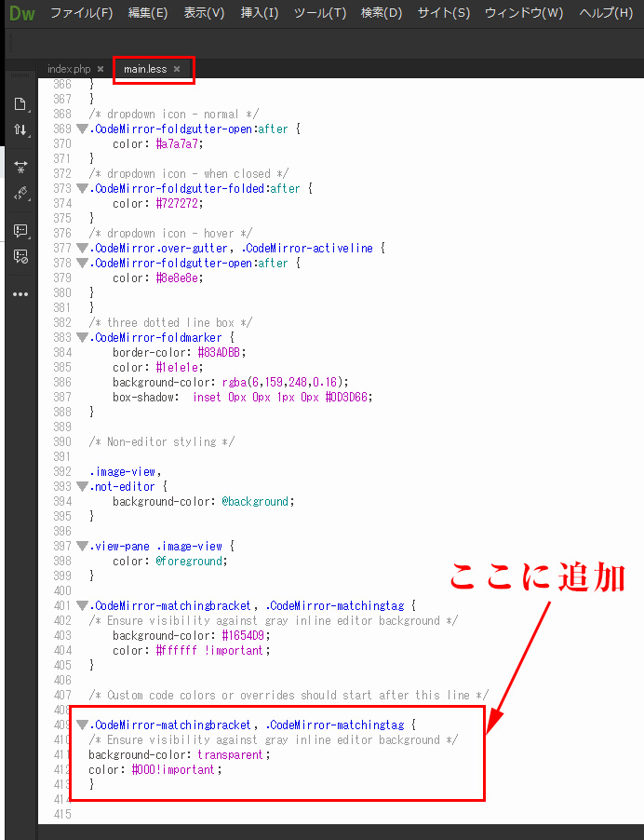The height and width of the screenshot is (840, 644).
Task: Open the ファイル(F) menu
Action: coord(81,13)
